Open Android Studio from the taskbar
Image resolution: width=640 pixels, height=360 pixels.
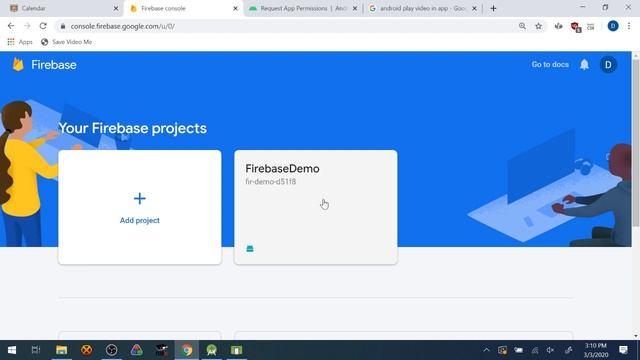pos(211,350)
